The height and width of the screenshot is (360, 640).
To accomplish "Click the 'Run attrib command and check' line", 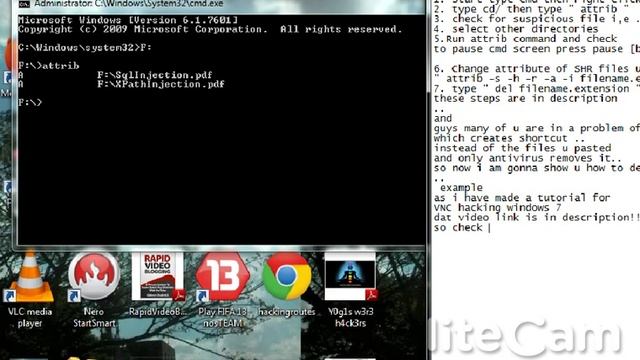I will (x=525, y=39).
